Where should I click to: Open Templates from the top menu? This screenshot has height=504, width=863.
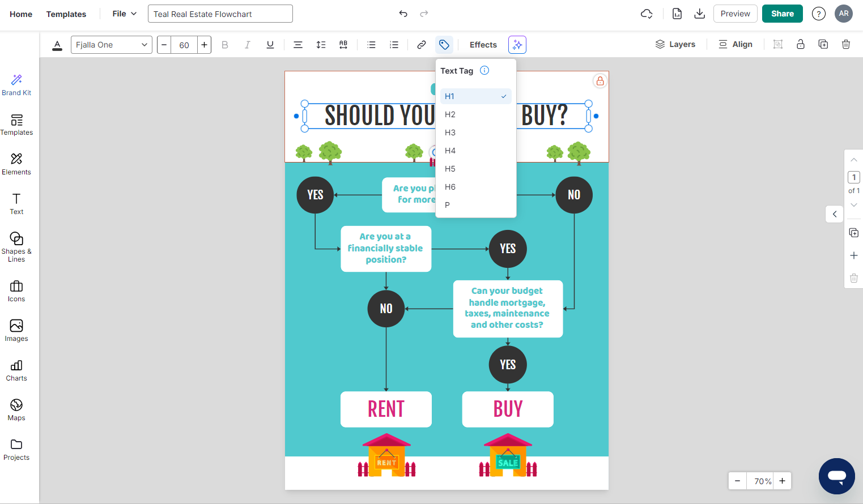coord(66,14)
